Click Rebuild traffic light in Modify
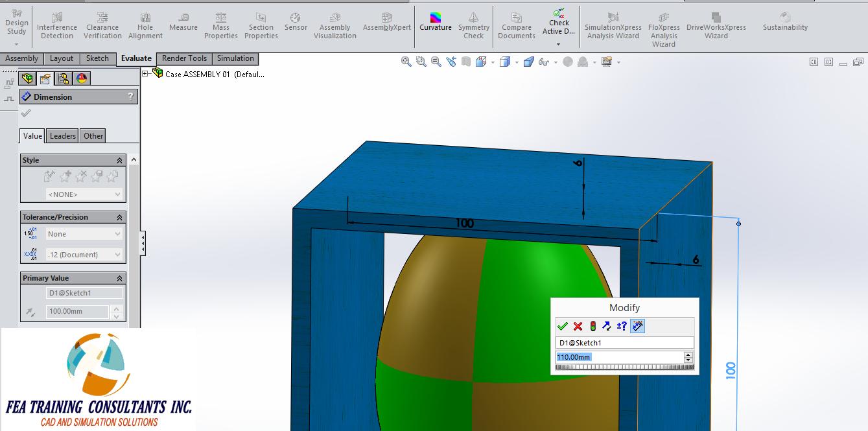Image resolution: width=868 pixels, height=431 pixels. pos(592,326)
